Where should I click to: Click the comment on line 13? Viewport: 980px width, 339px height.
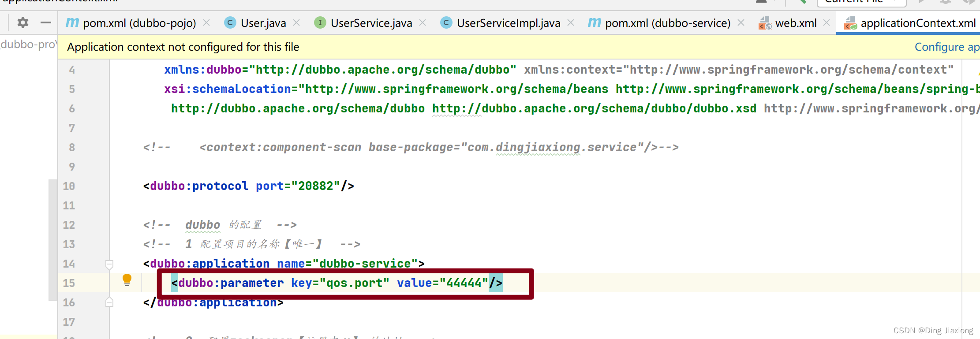coord(252,244)
